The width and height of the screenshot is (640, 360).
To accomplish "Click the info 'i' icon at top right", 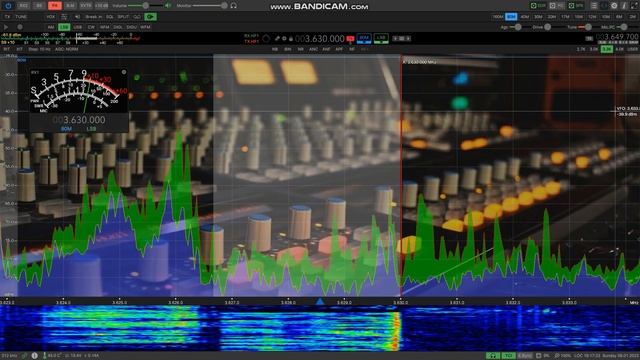I will [x=624, y=6].
